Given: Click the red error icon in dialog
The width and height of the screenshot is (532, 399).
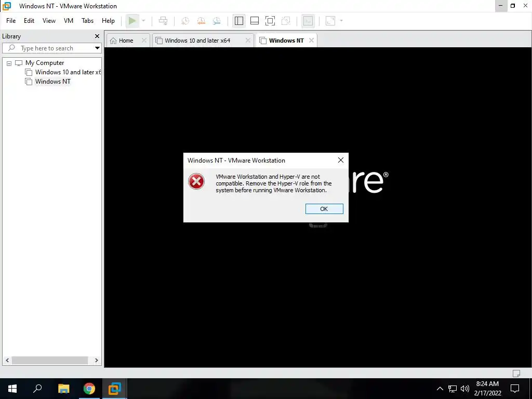Looking at the screenshot, I should pos(196,181).
